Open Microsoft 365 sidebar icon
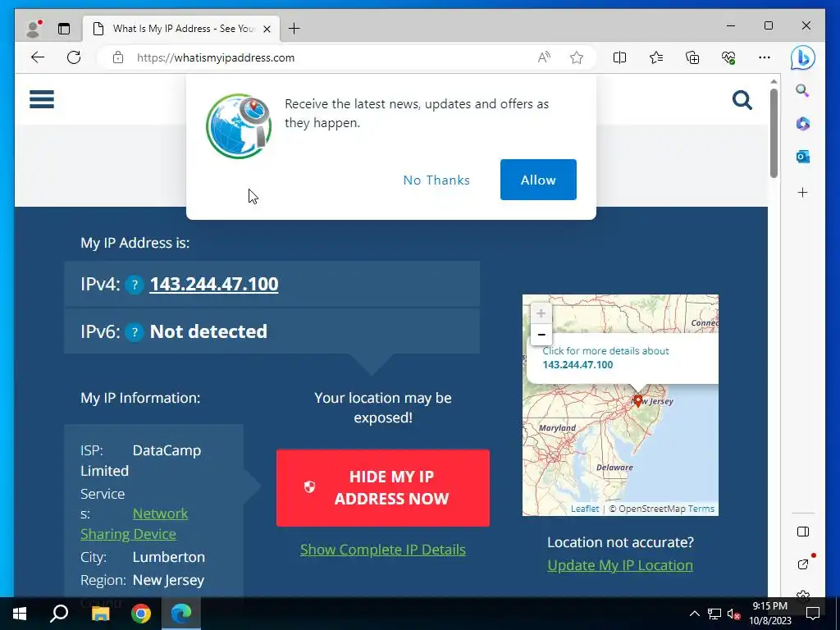The height and width of the screenshot is (630, 840). [802, 124]
